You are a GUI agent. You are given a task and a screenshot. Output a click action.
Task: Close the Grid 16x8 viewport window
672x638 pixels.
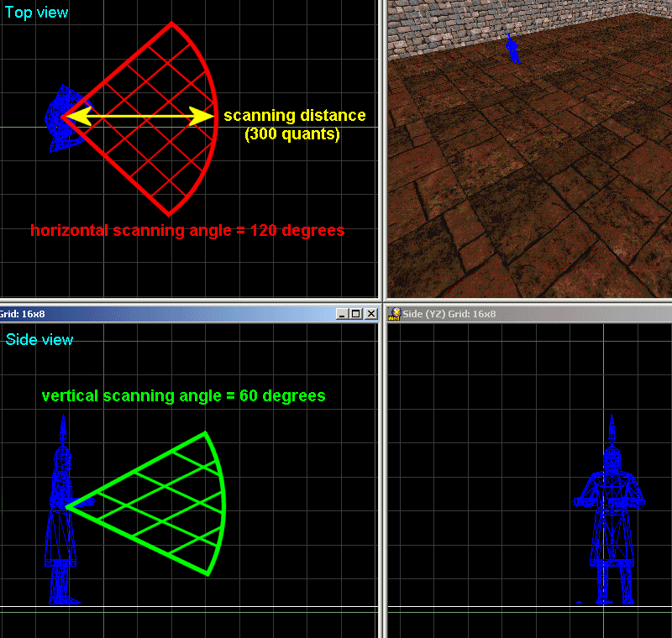click(370, 314)
